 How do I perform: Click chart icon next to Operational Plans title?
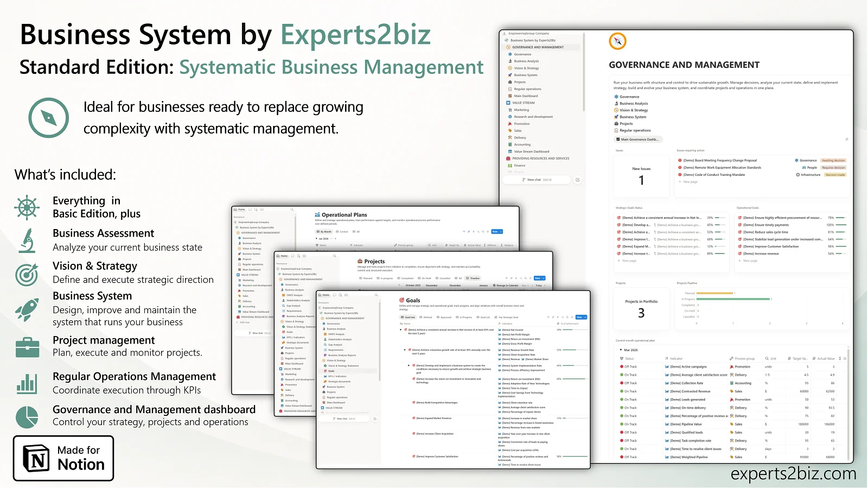317,215
